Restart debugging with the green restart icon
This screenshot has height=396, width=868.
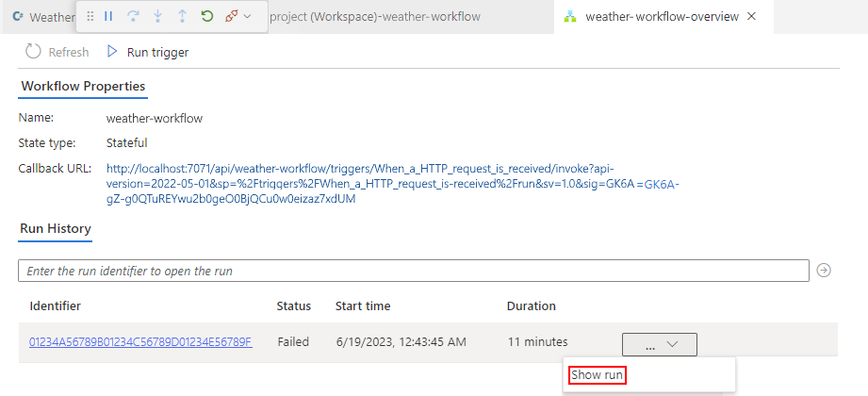(207, 17)
